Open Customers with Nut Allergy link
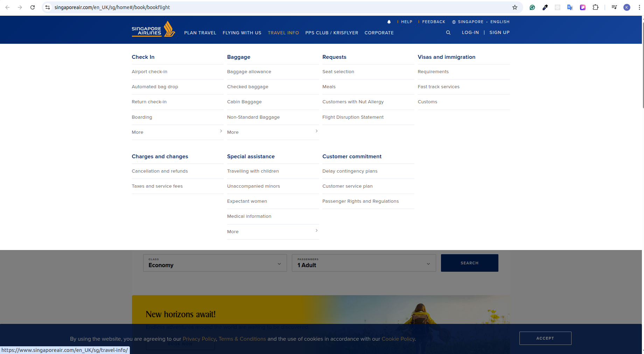Viewport: 644px width, 354px height. pyautogui.click(x=353, y=102)
